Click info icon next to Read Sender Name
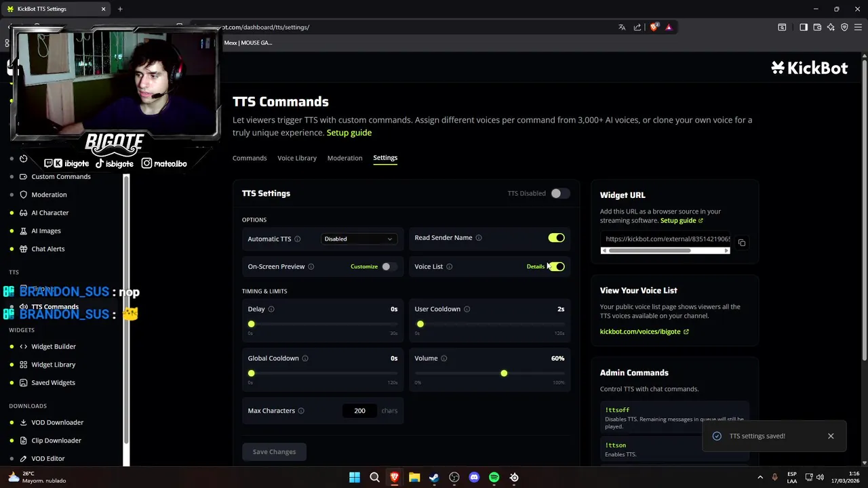The width and height of the screenshot is (868, 488). pos(479,238)
